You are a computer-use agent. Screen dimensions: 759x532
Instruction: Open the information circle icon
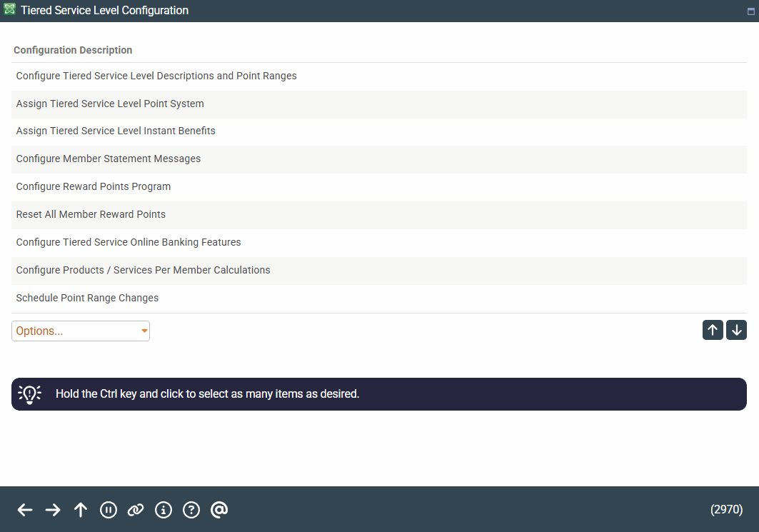point(164,509)
